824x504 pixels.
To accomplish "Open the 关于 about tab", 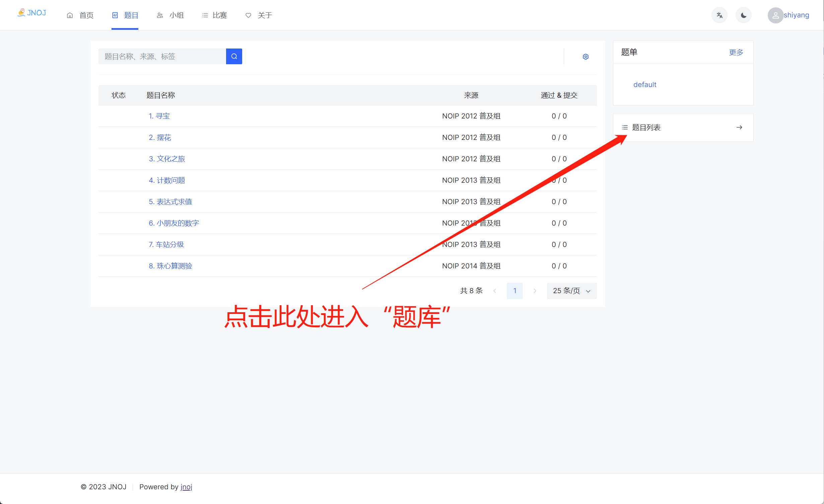I will click(259, 15).
